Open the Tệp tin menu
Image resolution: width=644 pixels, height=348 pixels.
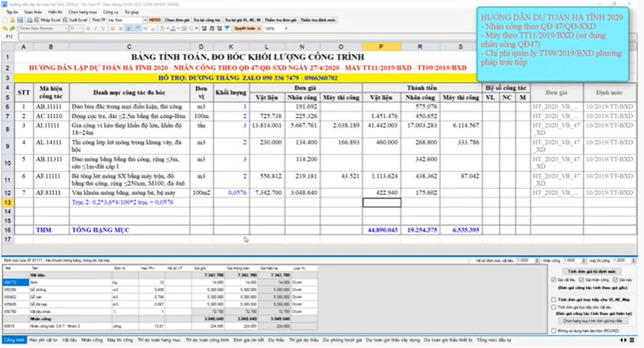(12, 12)
